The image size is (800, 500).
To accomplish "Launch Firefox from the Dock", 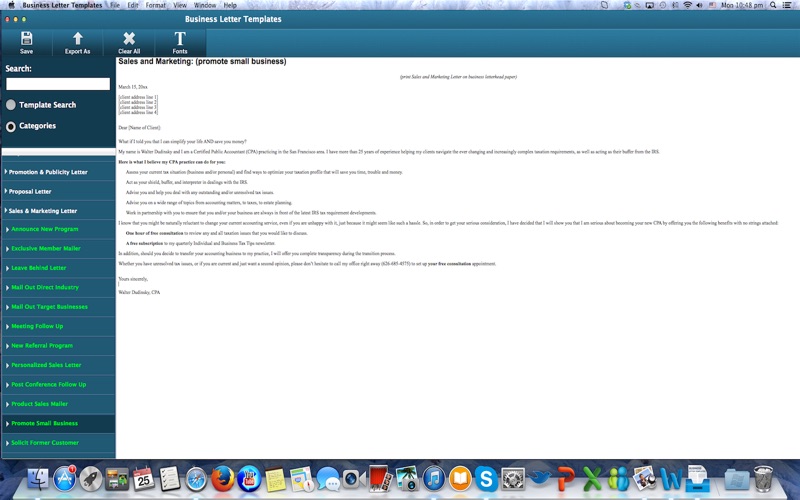I will coord(222,479).
